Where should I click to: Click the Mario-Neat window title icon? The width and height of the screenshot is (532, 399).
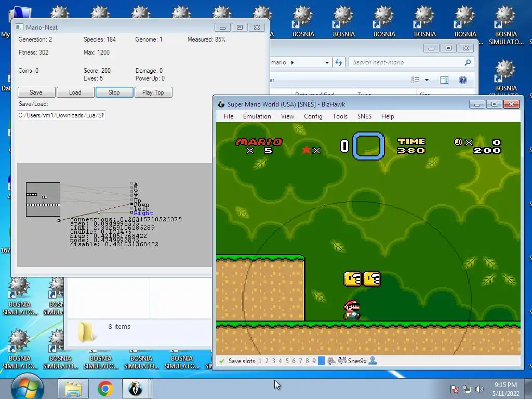[x=19, y=27]
